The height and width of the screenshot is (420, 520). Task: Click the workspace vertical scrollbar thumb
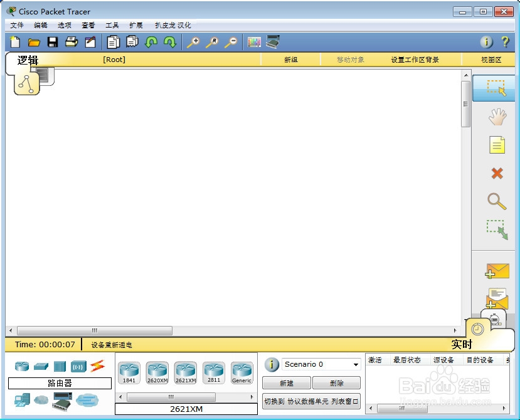(x=465, y=104)
